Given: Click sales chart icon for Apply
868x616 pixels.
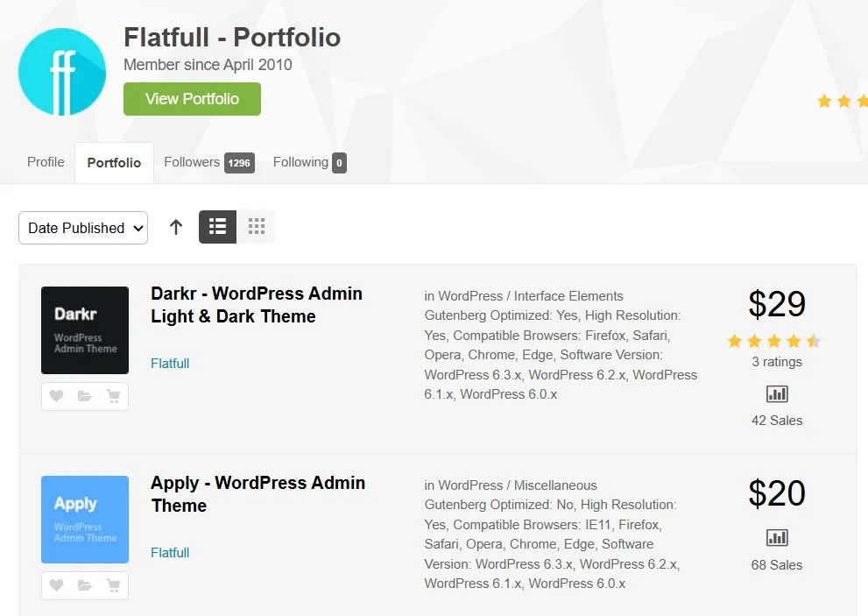Looking at the screenshot, I should coord(777,537).
